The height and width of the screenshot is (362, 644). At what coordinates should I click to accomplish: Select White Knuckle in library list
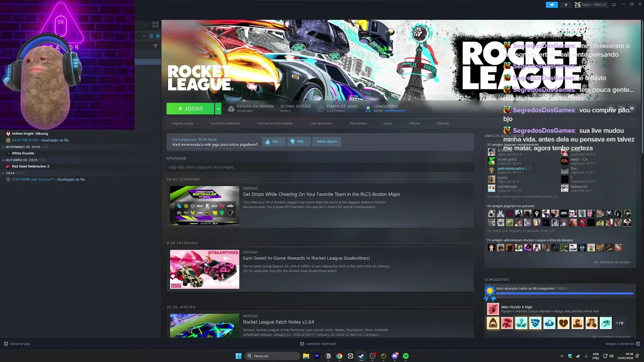23,153
